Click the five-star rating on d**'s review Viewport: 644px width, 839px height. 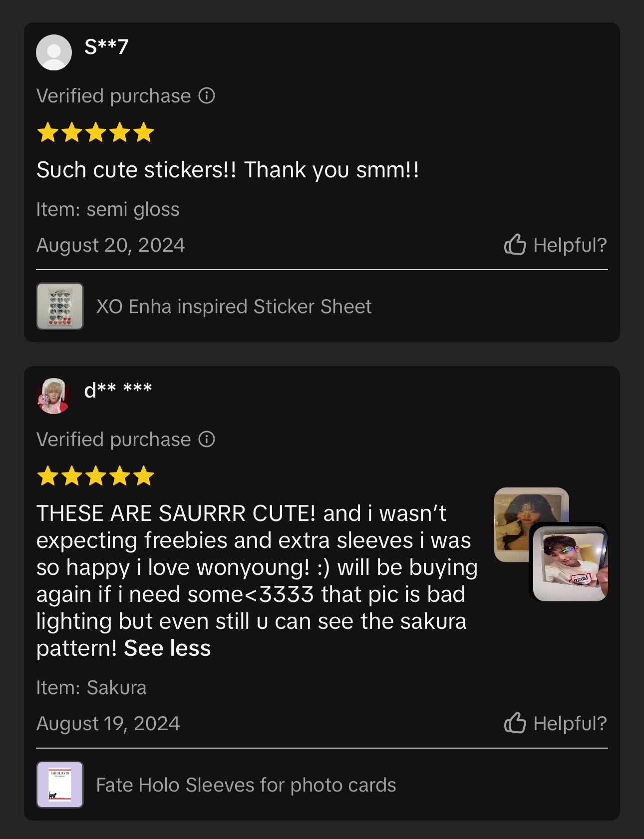pyautogui.click(x=95, y=476)
